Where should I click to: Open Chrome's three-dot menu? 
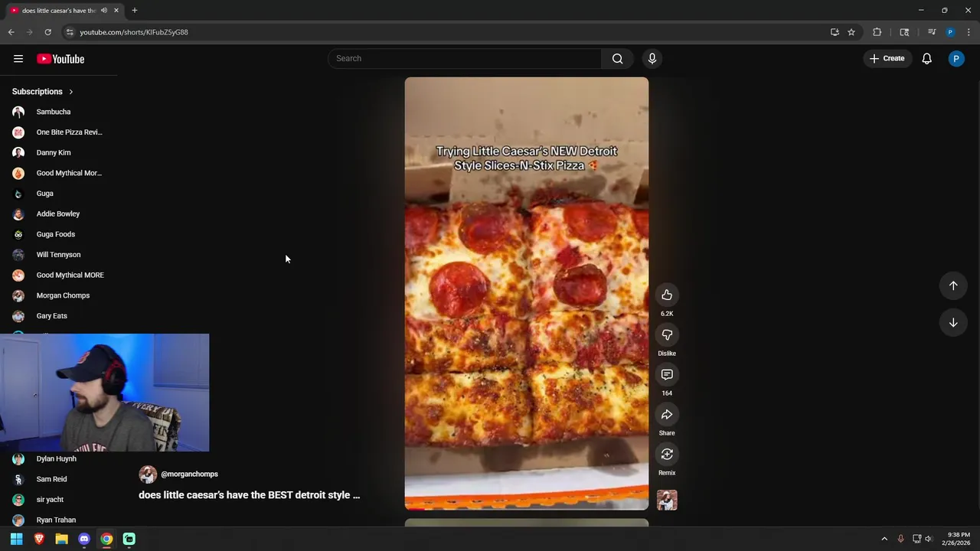969,32
